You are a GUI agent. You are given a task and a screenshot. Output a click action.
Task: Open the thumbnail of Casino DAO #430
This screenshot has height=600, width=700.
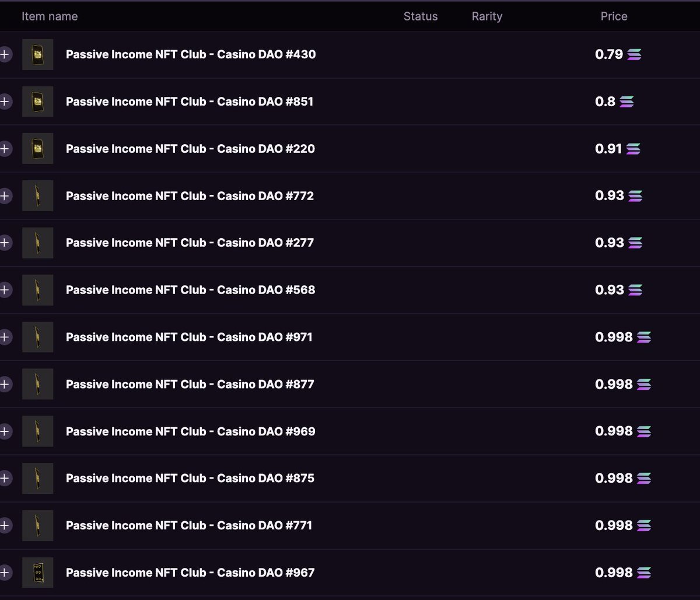tap(38, 55)
